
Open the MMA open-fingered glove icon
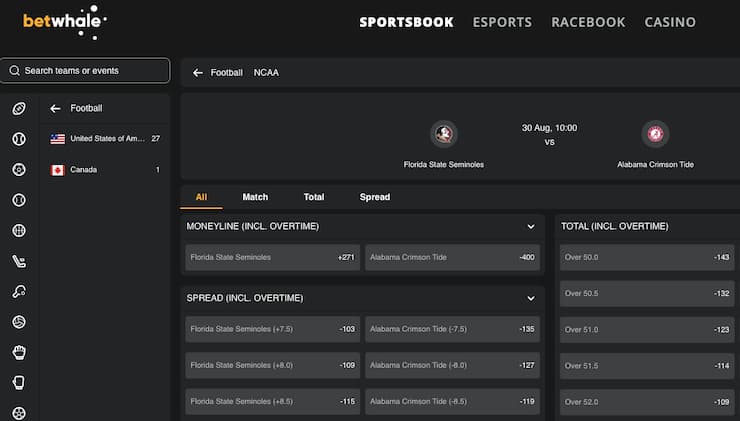click(19, 353)
